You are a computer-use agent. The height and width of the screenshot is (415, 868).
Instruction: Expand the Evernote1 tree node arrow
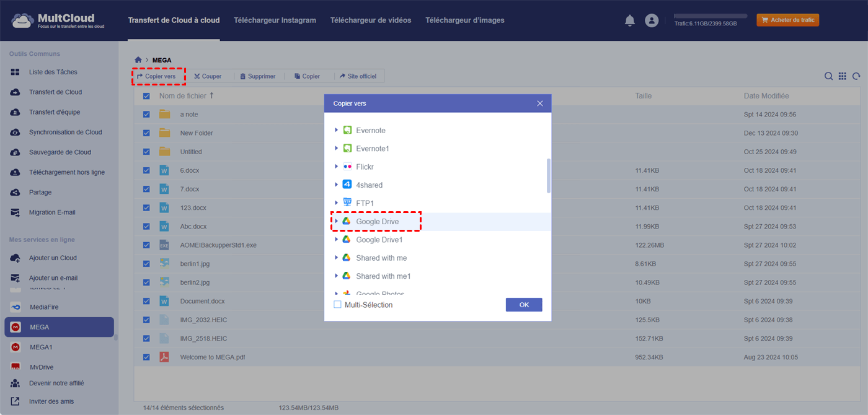(337, 148)
